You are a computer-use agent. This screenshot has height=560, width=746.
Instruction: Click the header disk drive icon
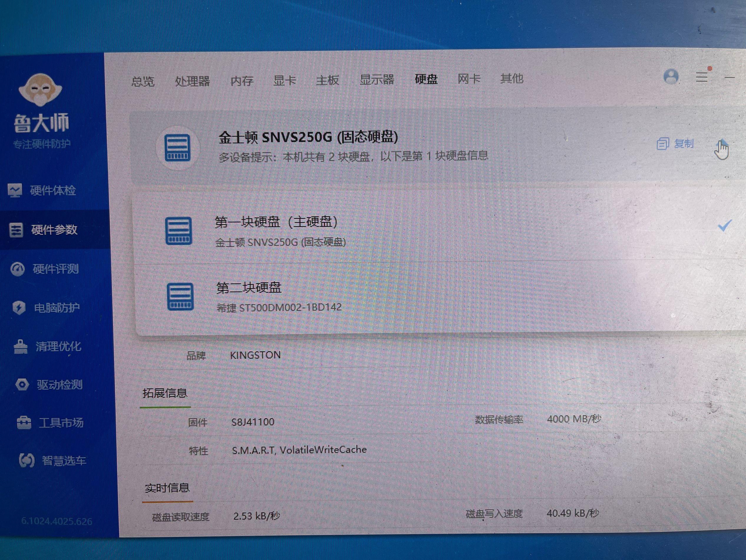click(x=177, y=148)
